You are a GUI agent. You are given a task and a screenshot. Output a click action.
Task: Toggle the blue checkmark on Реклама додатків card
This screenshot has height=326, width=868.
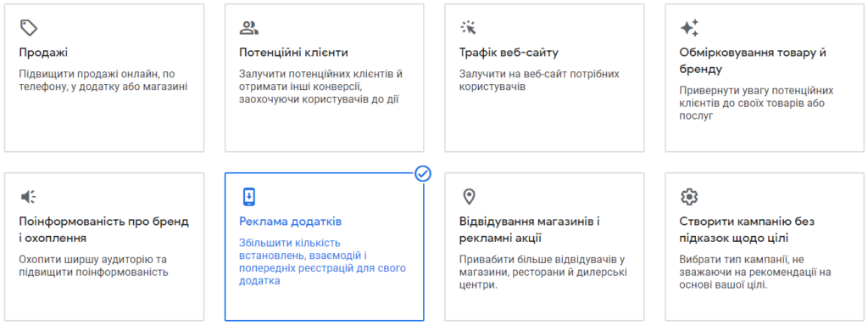(423, 173)
